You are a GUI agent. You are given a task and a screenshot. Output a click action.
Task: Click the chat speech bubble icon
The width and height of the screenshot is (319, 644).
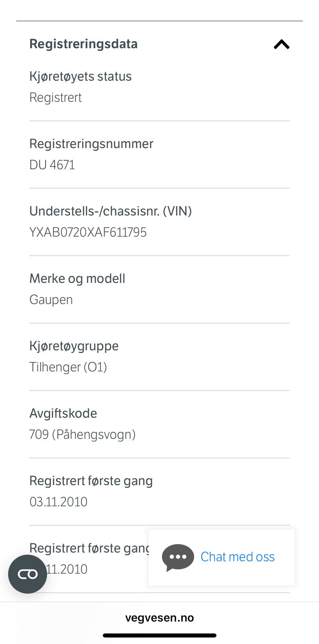pos(178,557)
